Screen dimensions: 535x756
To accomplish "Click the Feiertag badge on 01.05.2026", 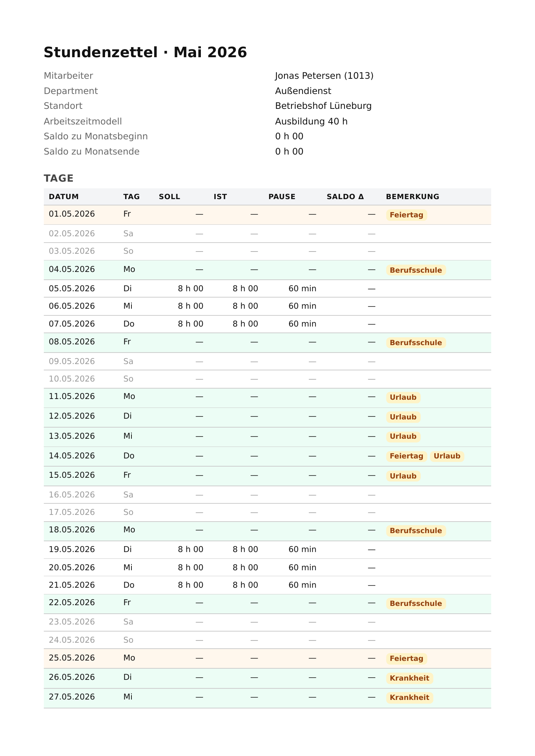I will (x=407, y=215).
